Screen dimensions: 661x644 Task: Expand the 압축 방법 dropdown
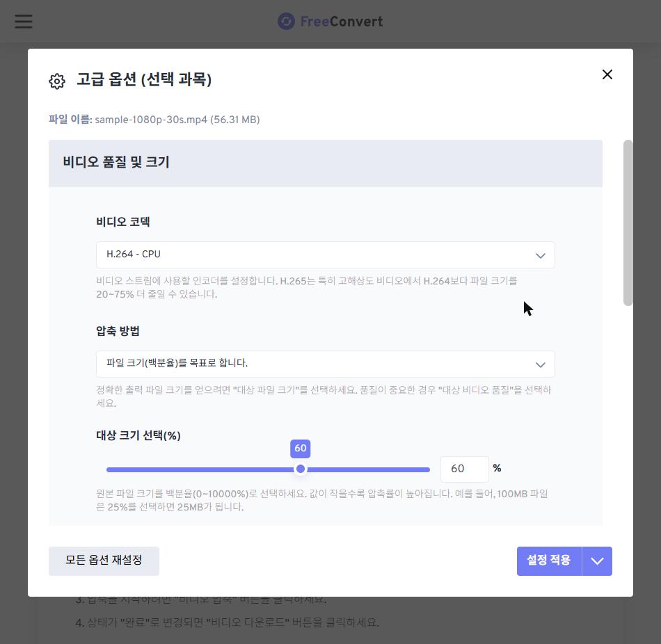[326, 364]
